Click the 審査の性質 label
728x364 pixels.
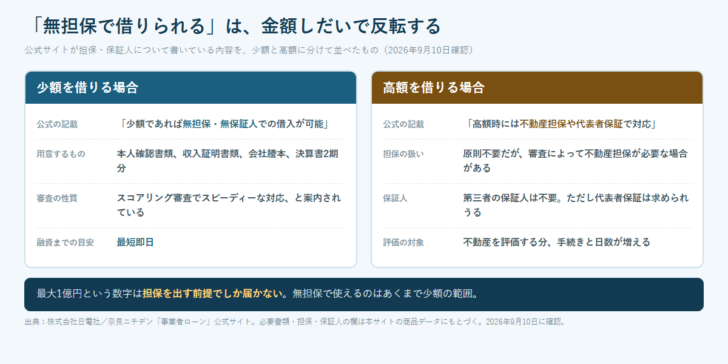pyautogui.click(x=57, y=198)
